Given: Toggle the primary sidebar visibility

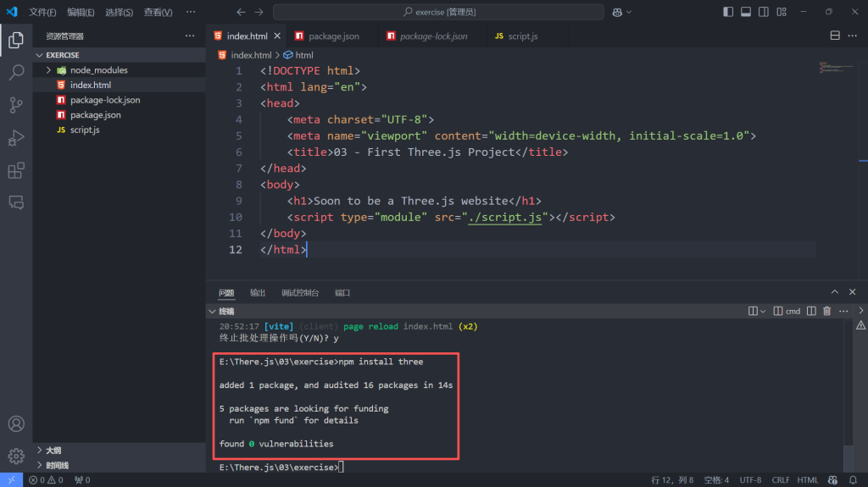Looking at the screenshot, I should pyautogui.click(x=728, y=12).
